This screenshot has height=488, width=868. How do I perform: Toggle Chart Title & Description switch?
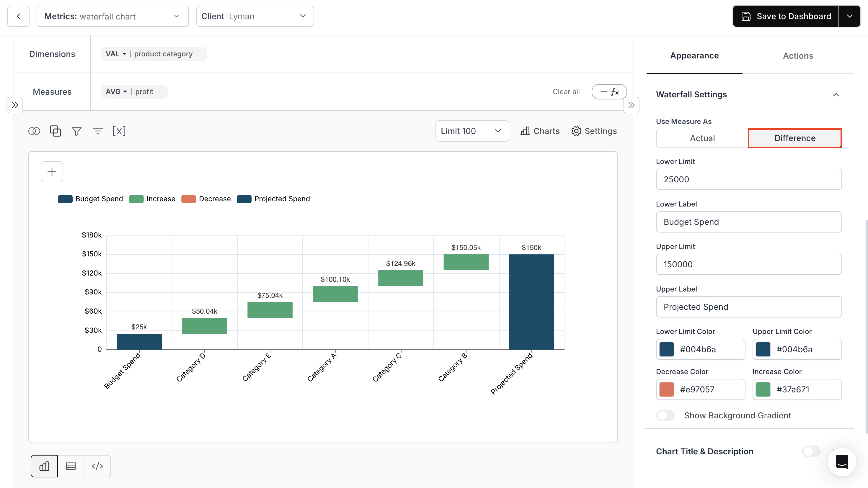click(811, 451)
